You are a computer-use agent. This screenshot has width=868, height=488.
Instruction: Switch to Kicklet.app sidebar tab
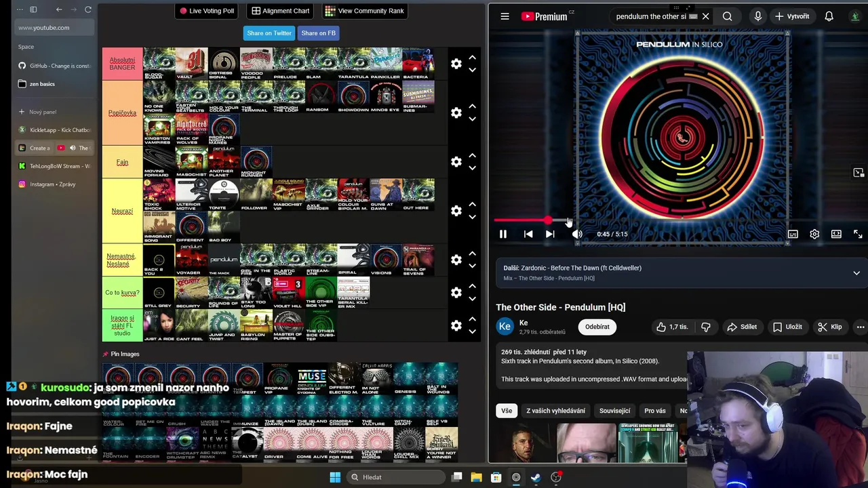point(54,129)
